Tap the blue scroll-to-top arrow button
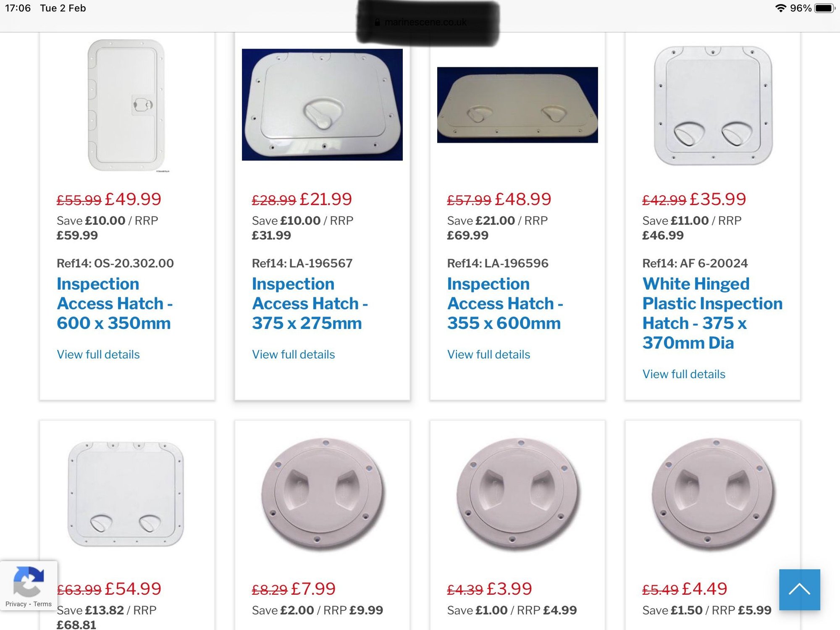The width and height of the screenshot is (840, 630). tap(799, 589)
